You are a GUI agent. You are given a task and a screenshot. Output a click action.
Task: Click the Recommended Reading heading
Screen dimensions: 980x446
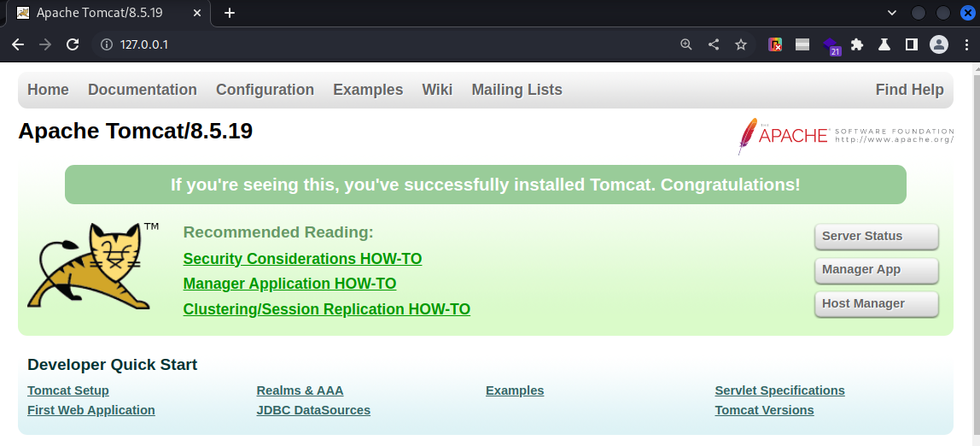click(x=278, y=232)
